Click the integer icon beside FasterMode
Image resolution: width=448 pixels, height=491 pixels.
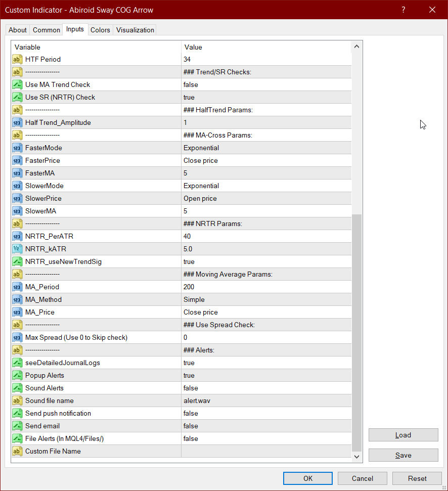coord(17,148)
